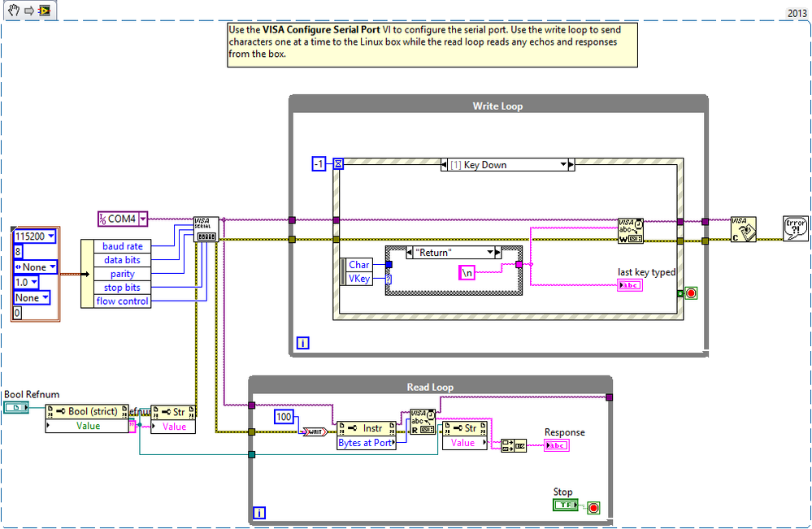Open the COM4 VISA resource dropdown
Screen dimensions: 812x529
point(143,219)
